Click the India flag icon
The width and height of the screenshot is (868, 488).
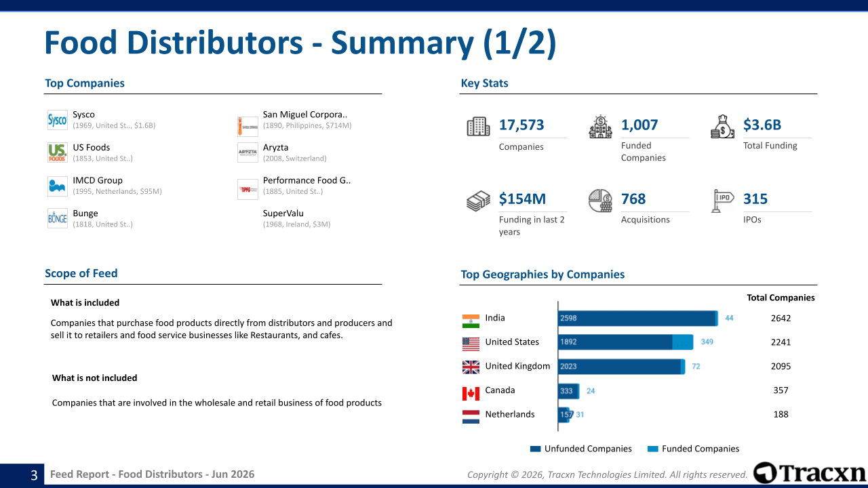point(471,321)
